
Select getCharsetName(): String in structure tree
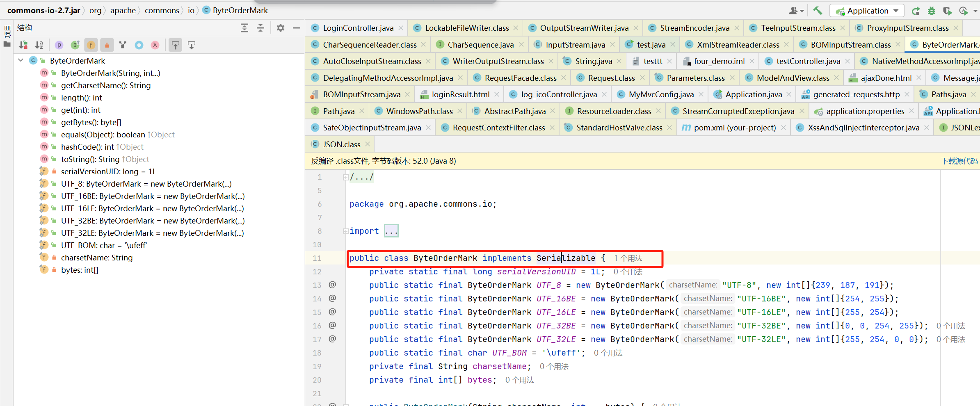106,85
